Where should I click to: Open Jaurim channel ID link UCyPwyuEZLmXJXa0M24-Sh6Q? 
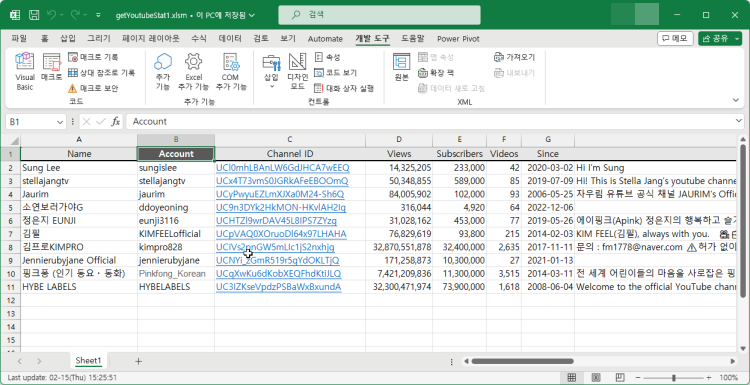(x=280, y=194)
